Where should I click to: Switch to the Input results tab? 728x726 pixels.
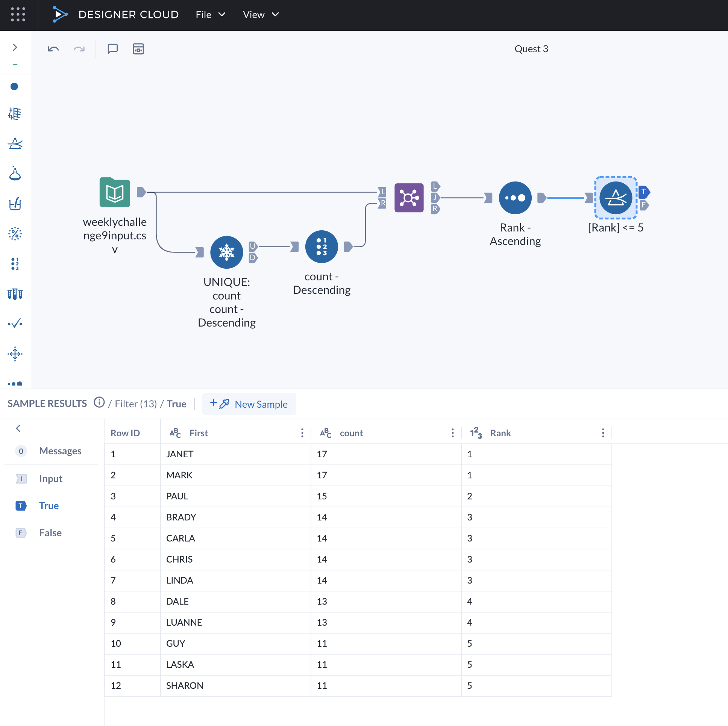50,478
